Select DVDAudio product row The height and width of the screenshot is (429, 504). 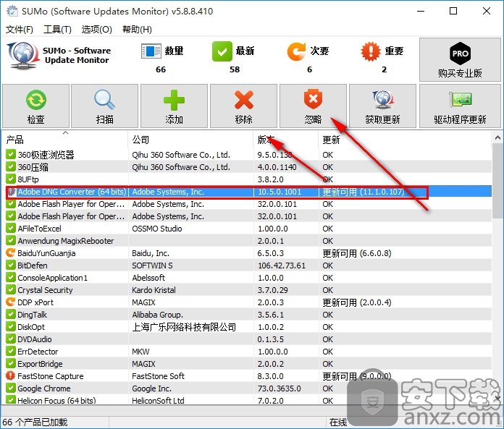pyautogui.click(x=248, y=339)
